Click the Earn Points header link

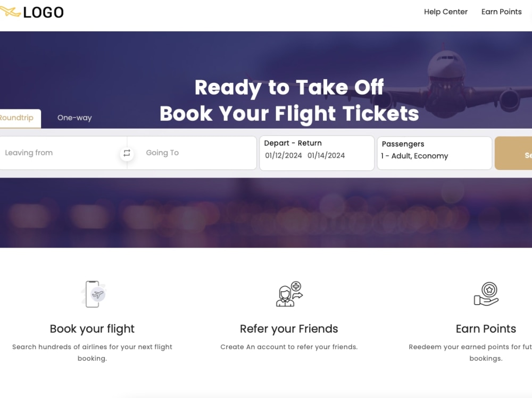pyautogui.click(x=501, y=11)
